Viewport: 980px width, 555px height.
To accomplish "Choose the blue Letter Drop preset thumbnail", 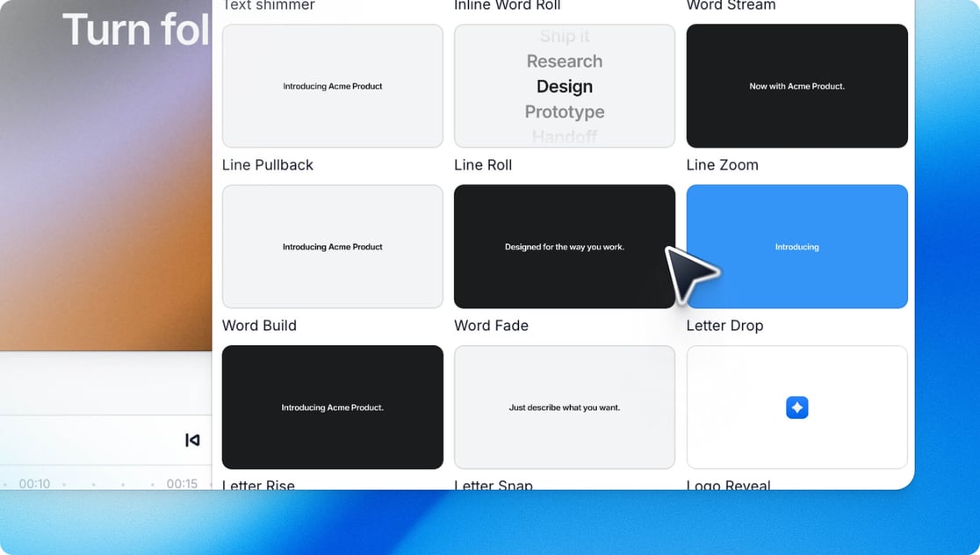I will 796,246.
